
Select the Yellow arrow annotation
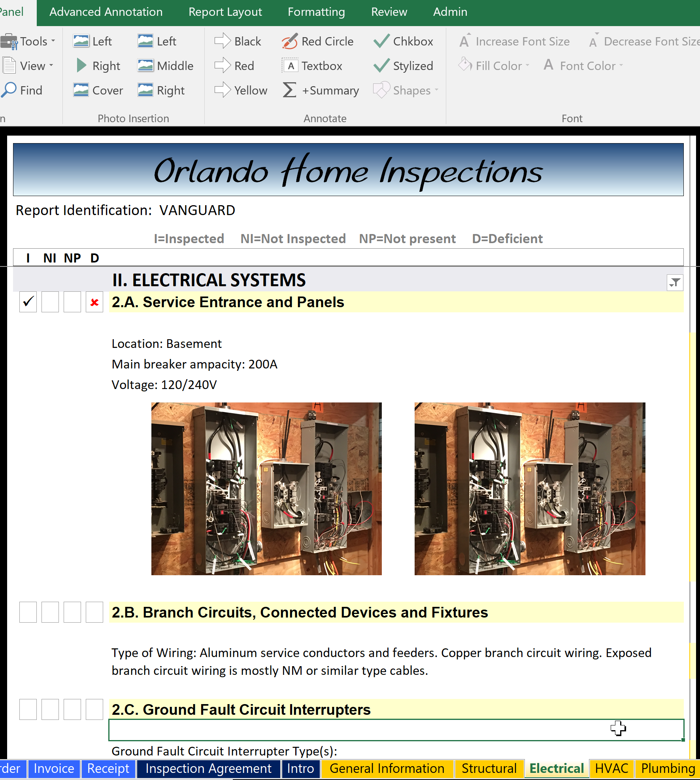tap(241, 91)
